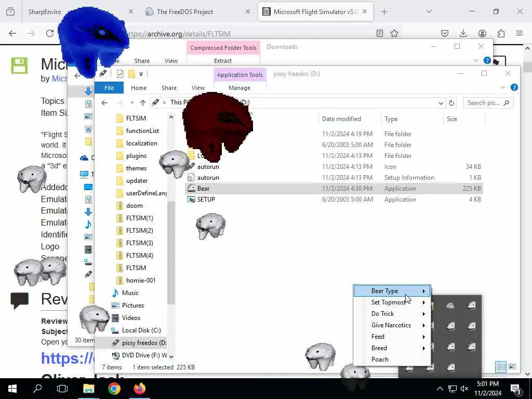532x399 pixels.
Task: Open Firefox Downloads panel icon
Action: pos(463,33)
